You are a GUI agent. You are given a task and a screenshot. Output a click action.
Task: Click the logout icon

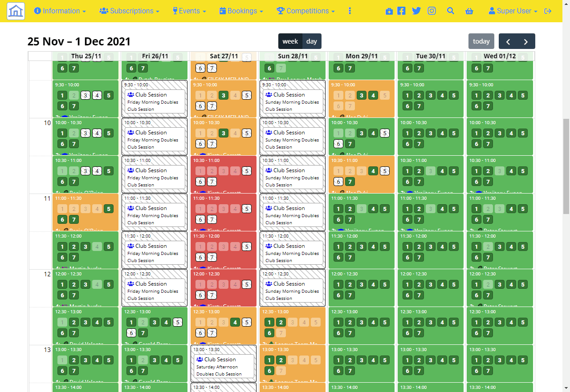(x=548, y=11)
